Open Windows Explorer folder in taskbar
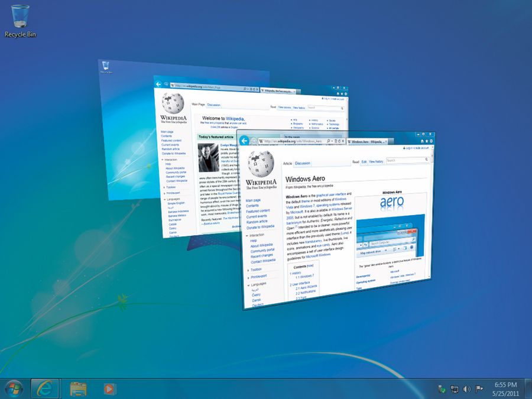This screenshot has width=532, height=399. 78,388
